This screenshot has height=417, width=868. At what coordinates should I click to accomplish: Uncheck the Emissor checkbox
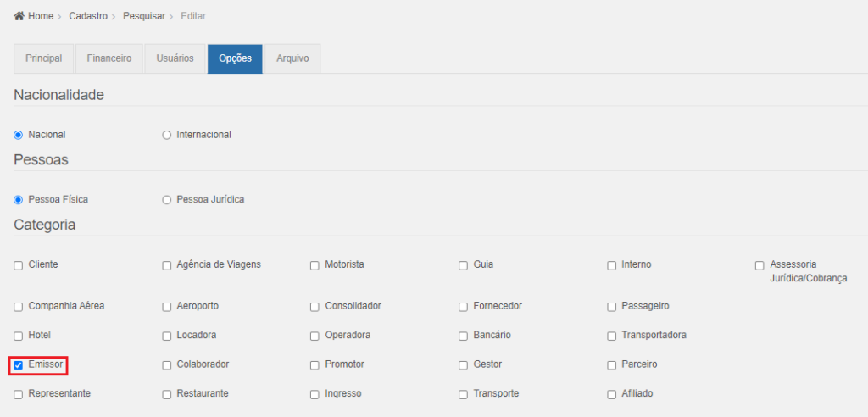19,365
